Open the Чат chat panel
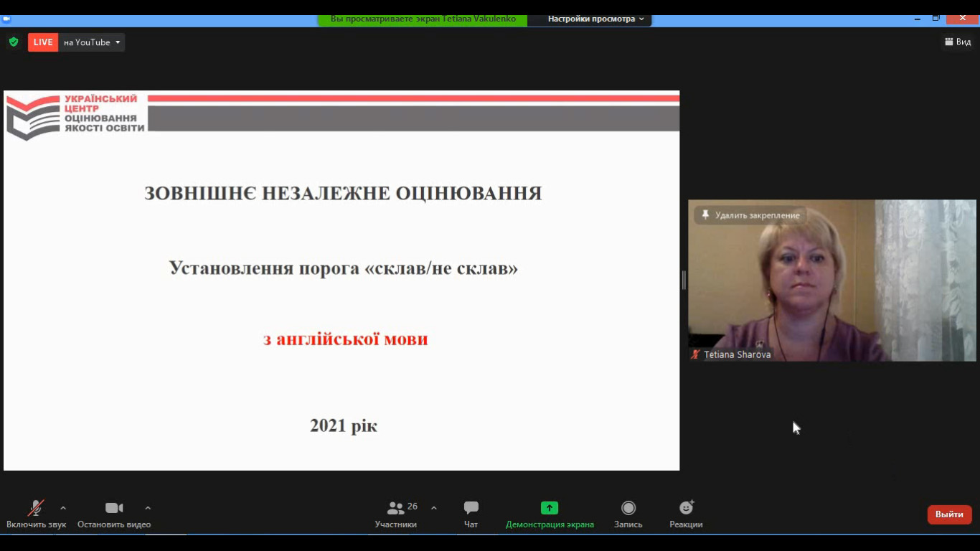The height and width of the screenshot is (551, 980). [471, 514]
